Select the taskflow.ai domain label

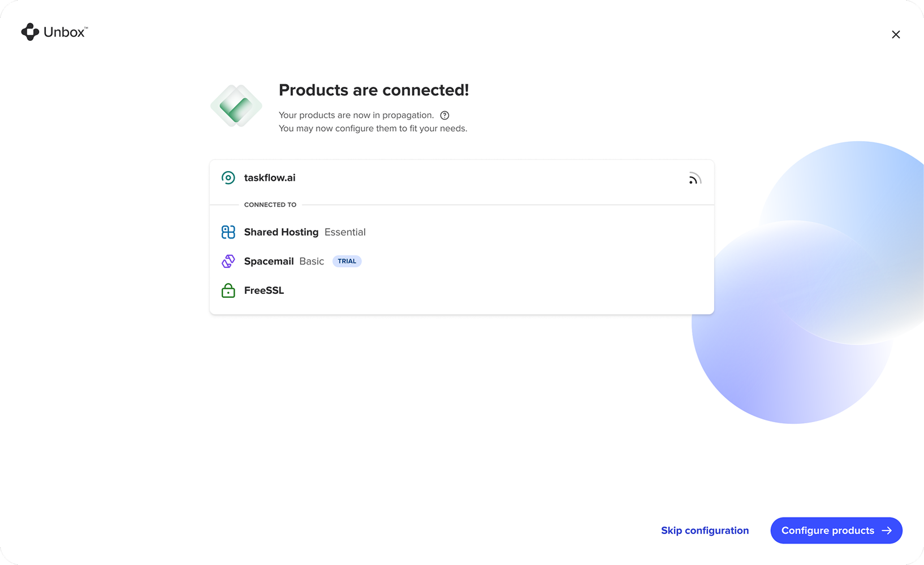coord(270,177)
